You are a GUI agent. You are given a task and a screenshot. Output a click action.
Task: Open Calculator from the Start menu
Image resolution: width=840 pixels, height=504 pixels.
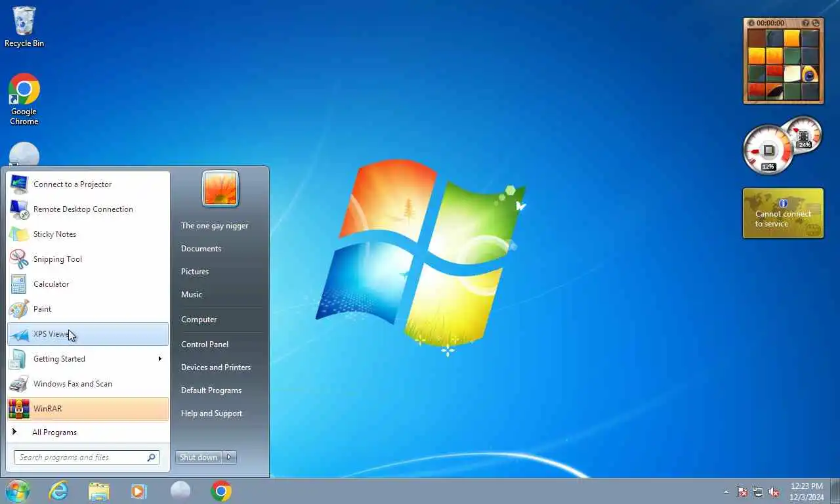(x=88, y=284)
